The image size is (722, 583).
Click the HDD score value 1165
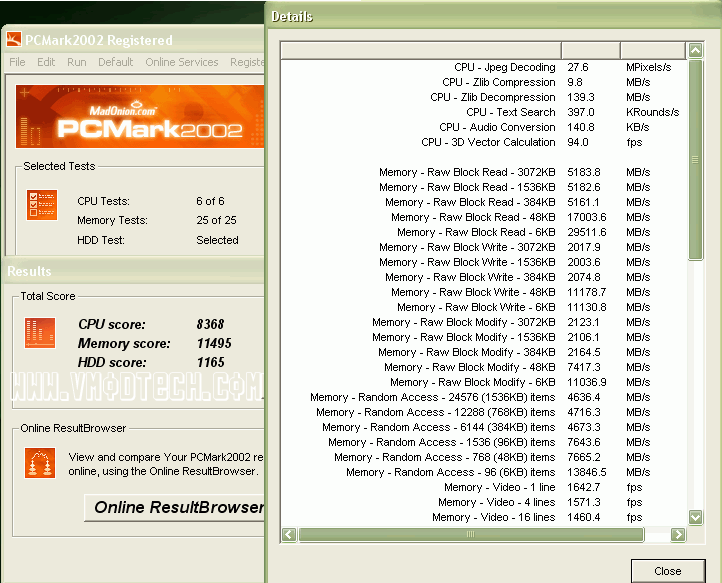tap(210, 363)
